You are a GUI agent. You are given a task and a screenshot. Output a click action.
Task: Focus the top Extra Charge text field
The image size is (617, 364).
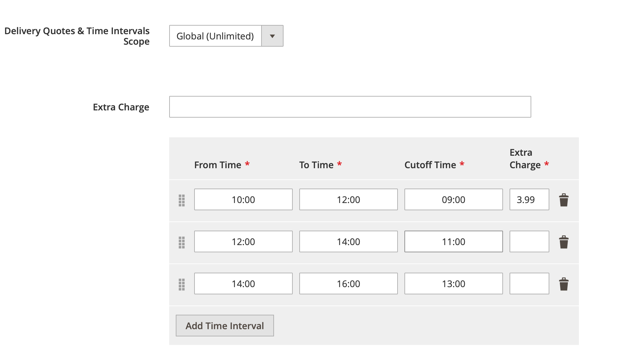(350, 107)
